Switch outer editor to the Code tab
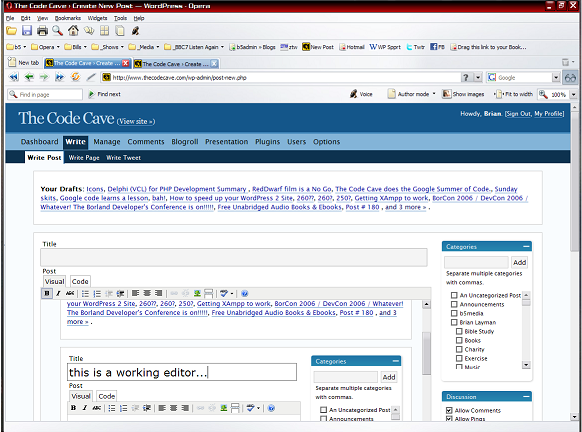Image resolution: width=582 pixels, height=432 pixels. click(x=80, y=281)
